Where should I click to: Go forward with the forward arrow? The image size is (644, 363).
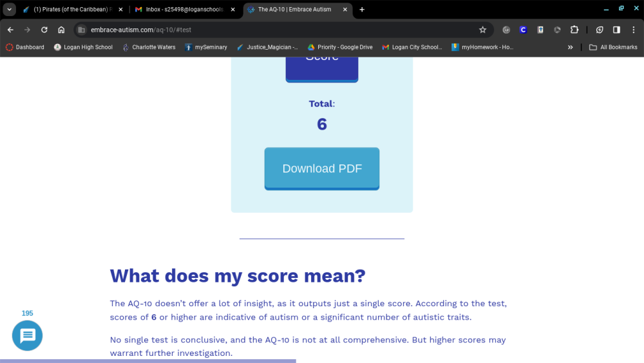pos(27,30)
